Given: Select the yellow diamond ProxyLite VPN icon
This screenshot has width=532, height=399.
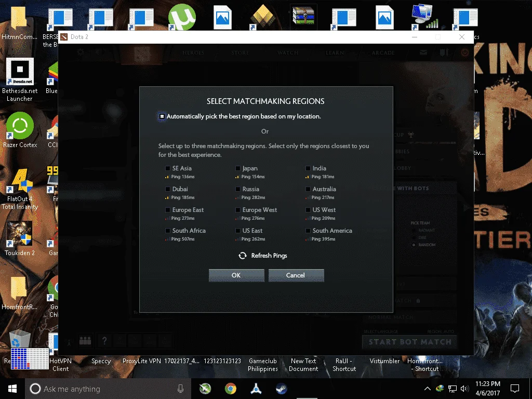Looking at the screenshot, I should click(x=263, y=17).
